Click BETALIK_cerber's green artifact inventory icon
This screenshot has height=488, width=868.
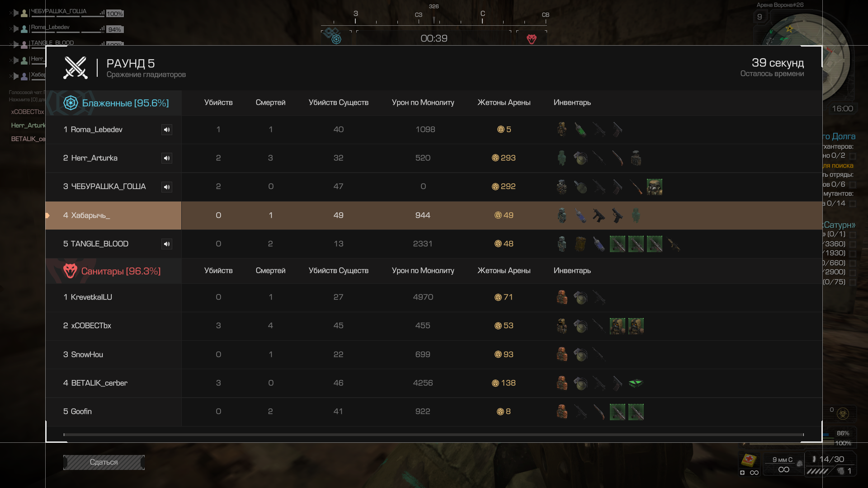tap(636, 383)
